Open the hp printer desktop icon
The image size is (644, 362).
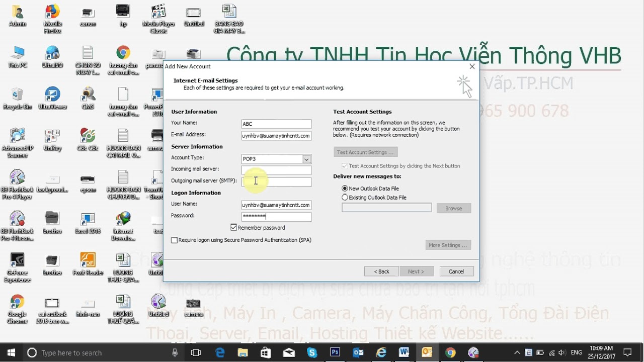[123, 15]
